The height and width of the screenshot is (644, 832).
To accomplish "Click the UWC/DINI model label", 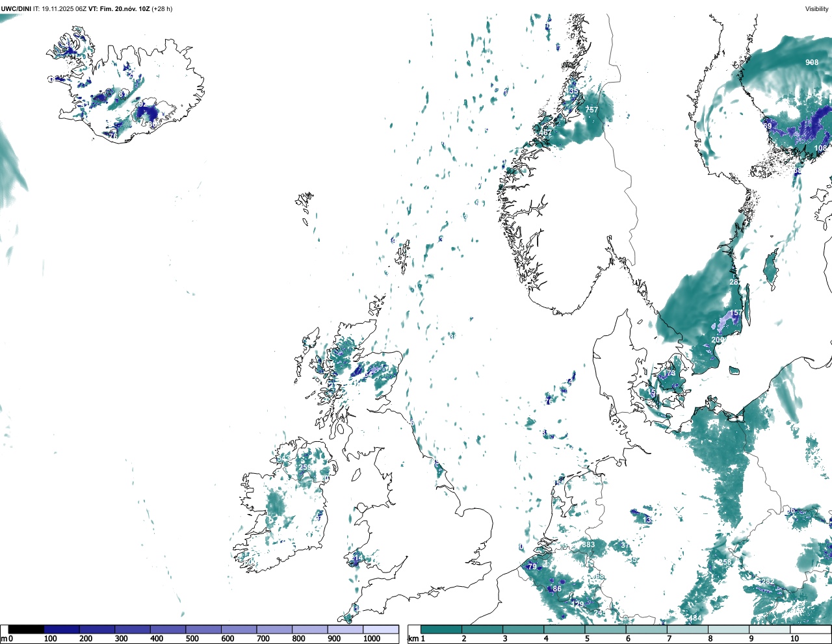I will pos(16,8).
